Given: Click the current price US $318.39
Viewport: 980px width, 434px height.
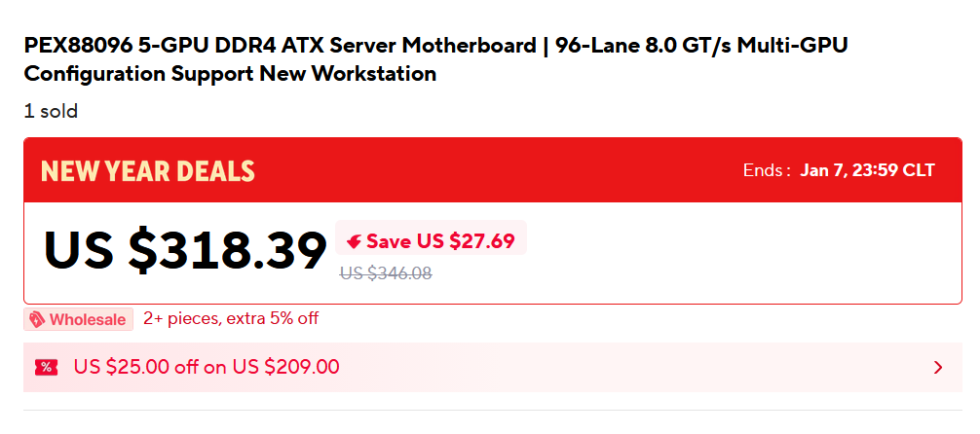Looking at the screenshot, I should point(185,250).
